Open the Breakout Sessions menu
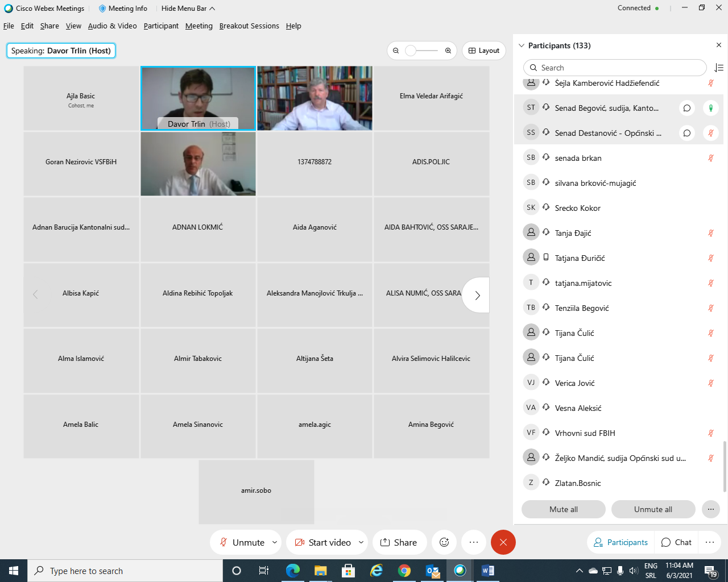The image size is (728, 582). [249, 26]
